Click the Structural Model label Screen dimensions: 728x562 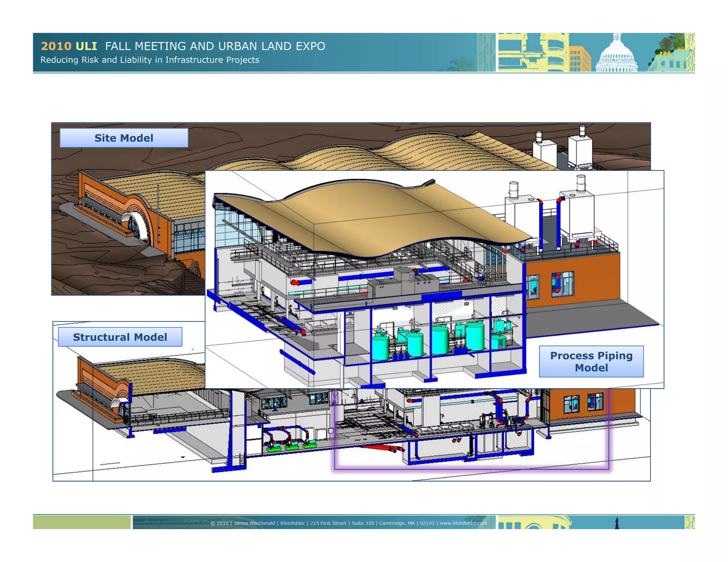coord(120,337)
